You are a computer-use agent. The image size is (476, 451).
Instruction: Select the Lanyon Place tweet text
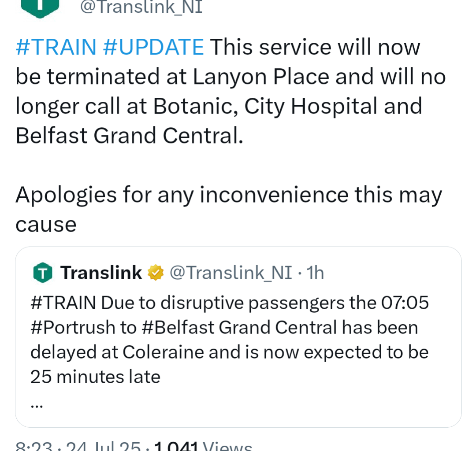(231, 91)
